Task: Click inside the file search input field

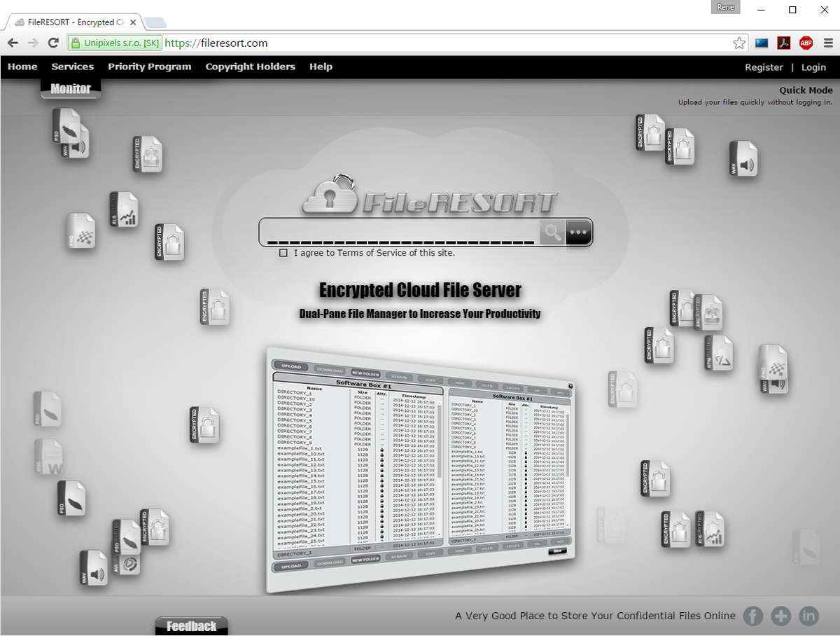Action: [x=399, y=232]
